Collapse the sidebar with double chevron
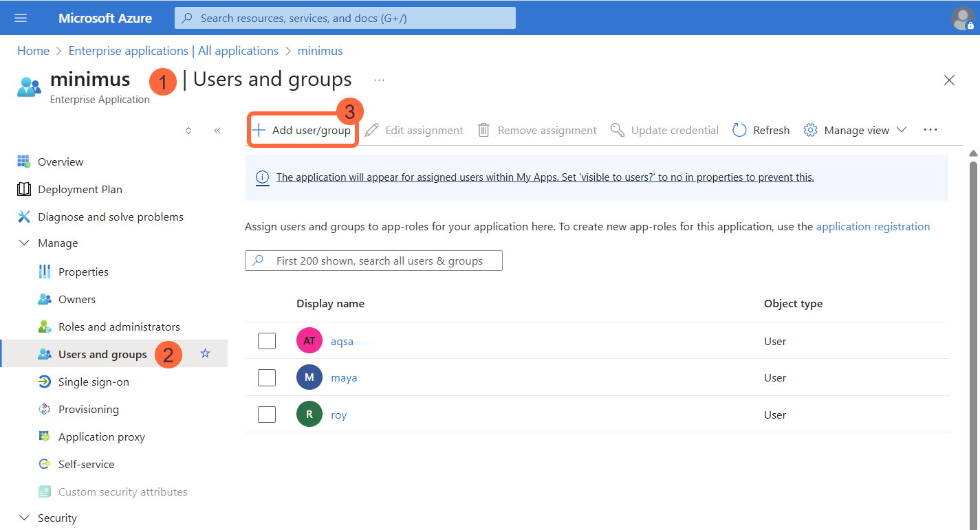The image size is (980, 530). (x=217, y=130)
